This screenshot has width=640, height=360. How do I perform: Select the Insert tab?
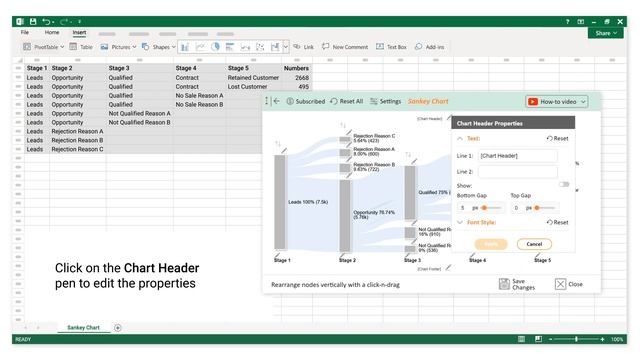[79, 33]
